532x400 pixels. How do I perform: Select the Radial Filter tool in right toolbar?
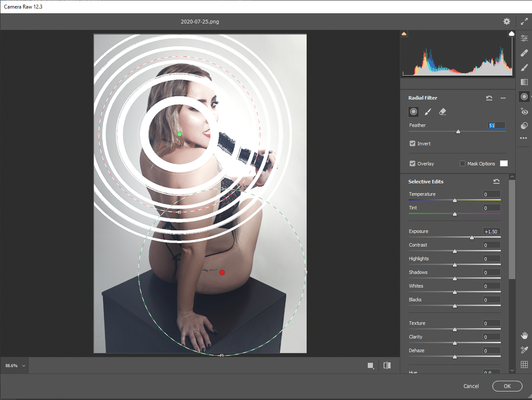524,97
